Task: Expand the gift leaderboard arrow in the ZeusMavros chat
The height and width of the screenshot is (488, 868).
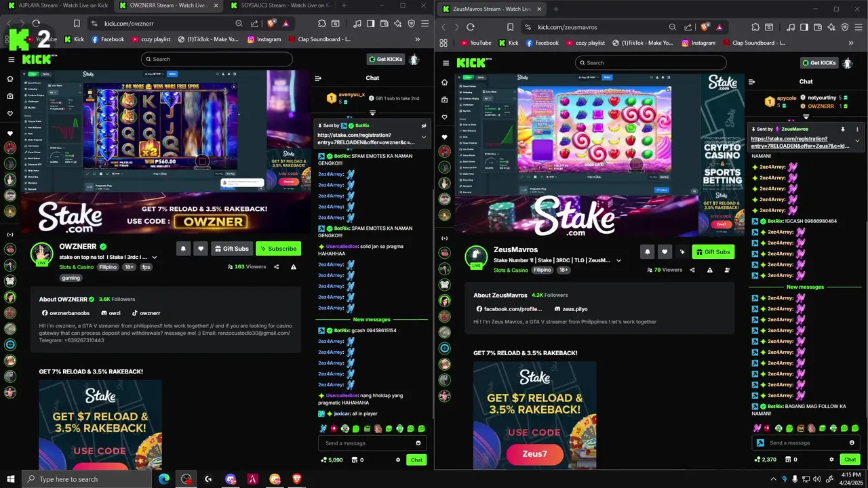Action: tap(806, 116)
